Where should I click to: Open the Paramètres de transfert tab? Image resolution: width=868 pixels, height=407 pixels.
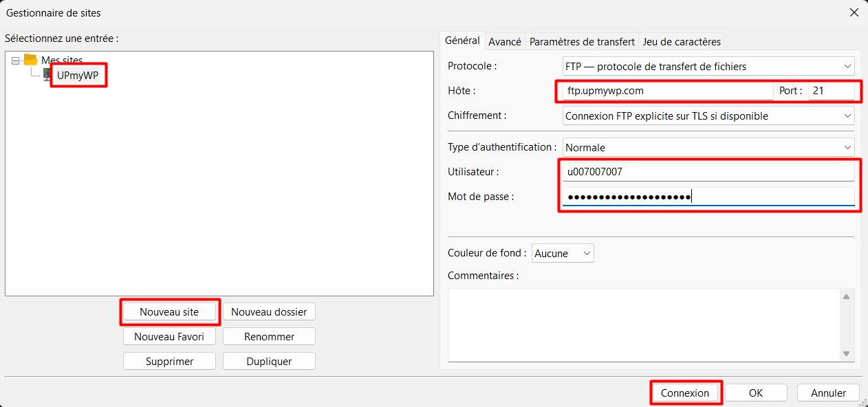click(582, 41)
